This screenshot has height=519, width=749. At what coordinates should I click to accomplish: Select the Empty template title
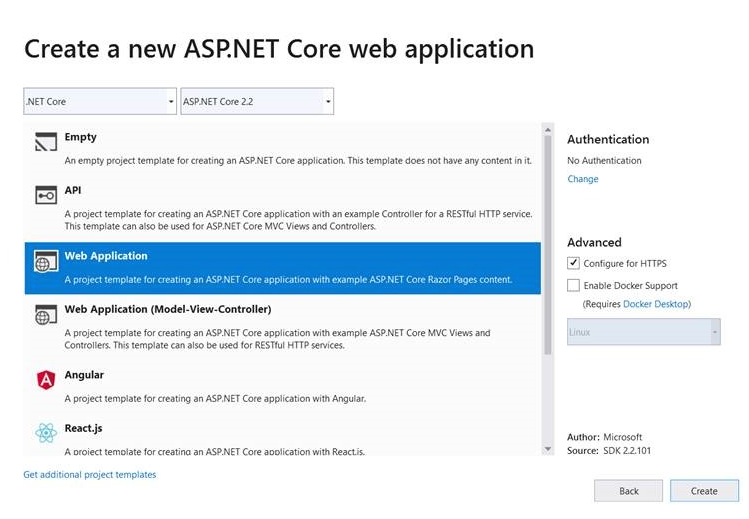click(80, 137)
